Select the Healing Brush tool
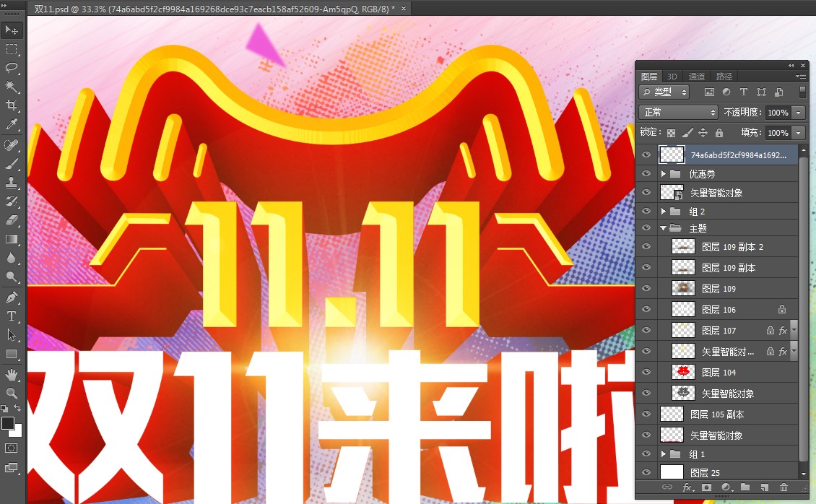The width and height of the screenshot is (816, 504). coord(12,145)
